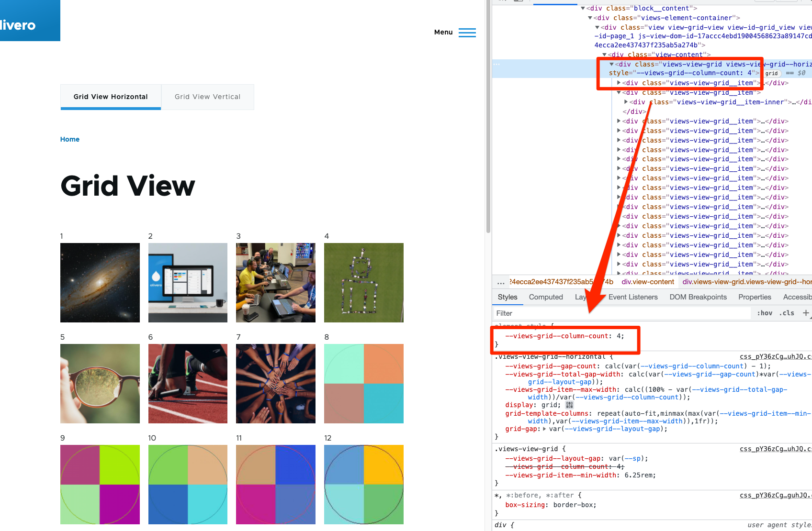Open the css_pY36zCg stylesheet link
The height and width of the screenshot is (531, 812).
click(x=775, y=356)
